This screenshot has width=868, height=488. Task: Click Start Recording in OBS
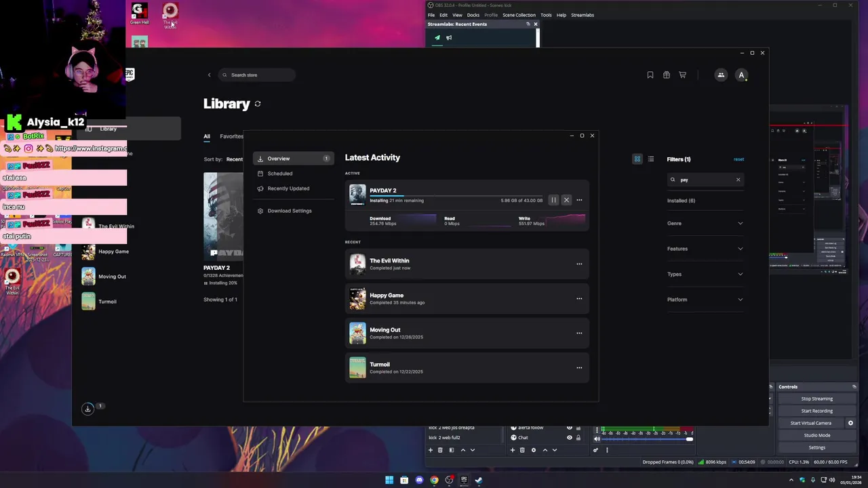coord(816,411)
